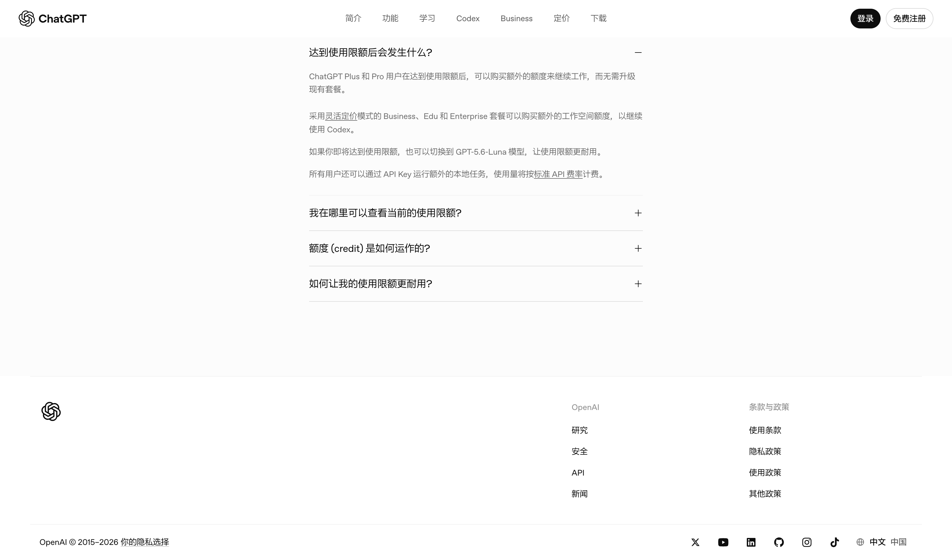
Task: Open 你的隐私选择 link
Action: [145, 542]
